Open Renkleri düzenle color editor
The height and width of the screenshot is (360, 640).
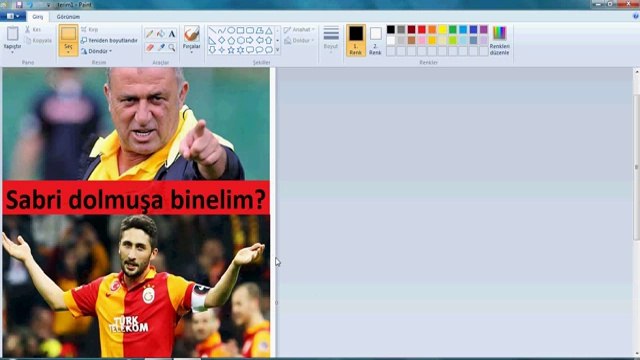pyautogui.click(x=500, y=40)
